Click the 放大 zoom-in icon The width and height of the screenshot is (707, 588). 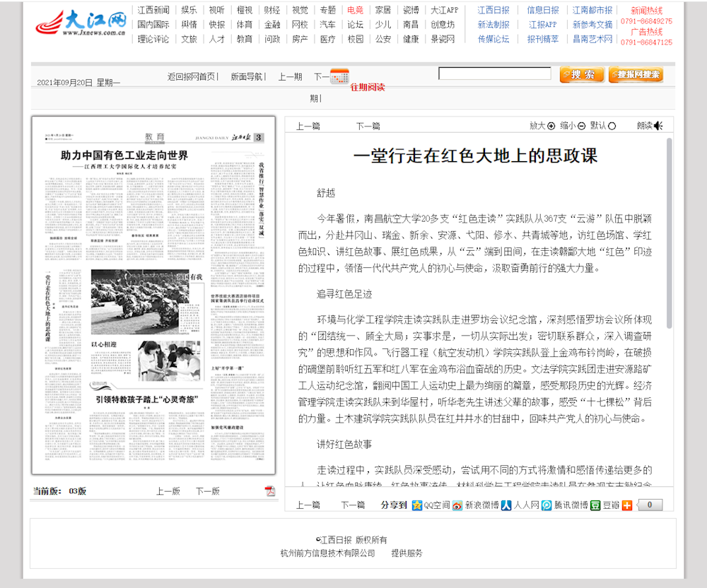click(x=551, y=126)
